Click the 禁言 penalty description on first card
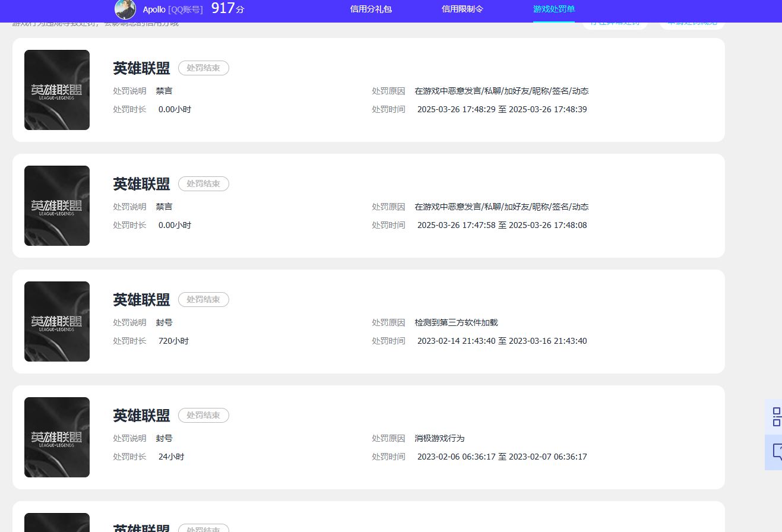The height and width of the screenshot is (532, 782). pyautogui.click(x=164, y=91)
